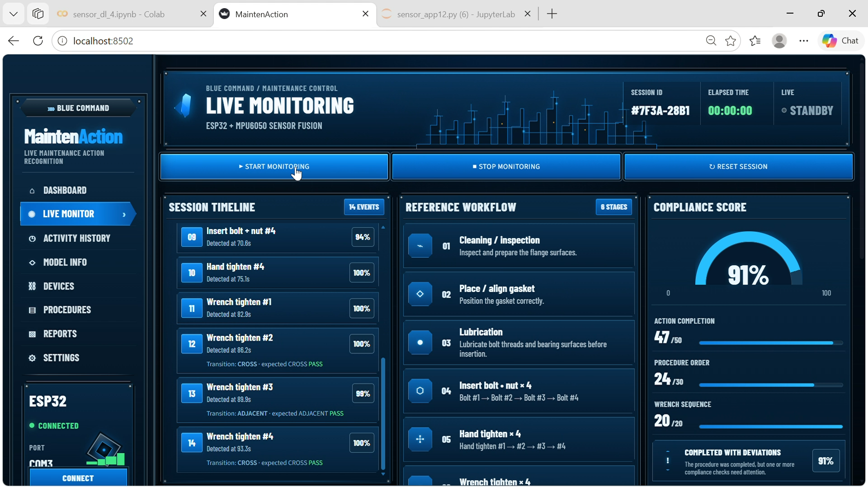Select Live Monitor in sidebar

[x=78, y=214]
